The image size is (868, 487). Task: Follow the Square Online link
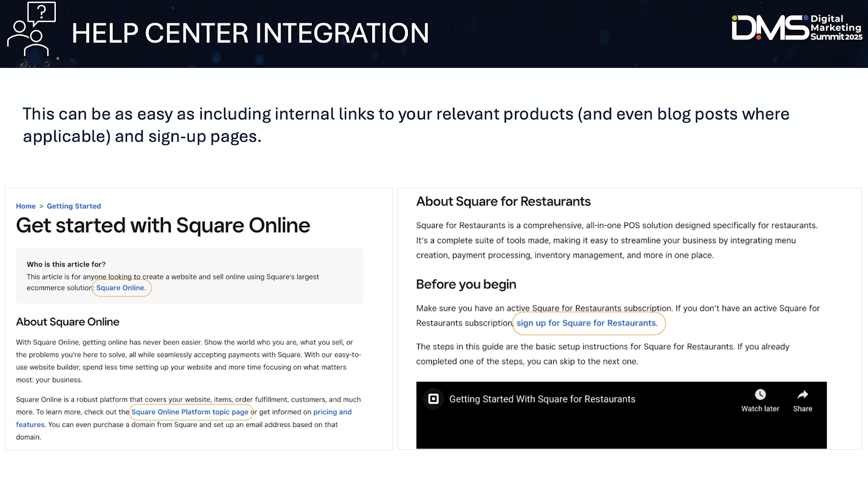(x=121, y=288)
